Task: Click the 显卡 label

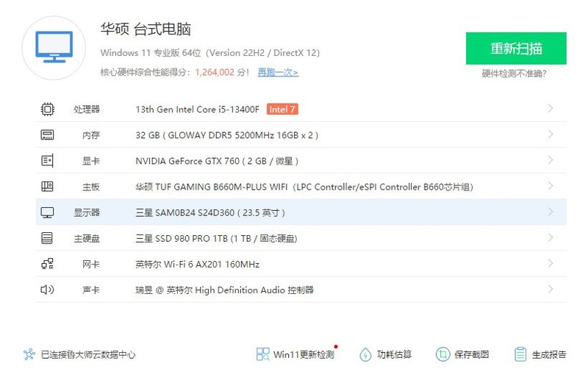Action: (91, 161)
